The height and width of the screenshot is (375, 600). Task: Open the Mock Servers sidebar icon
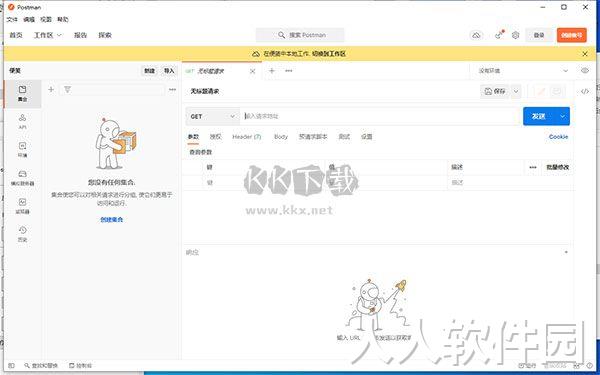point(23,178)
